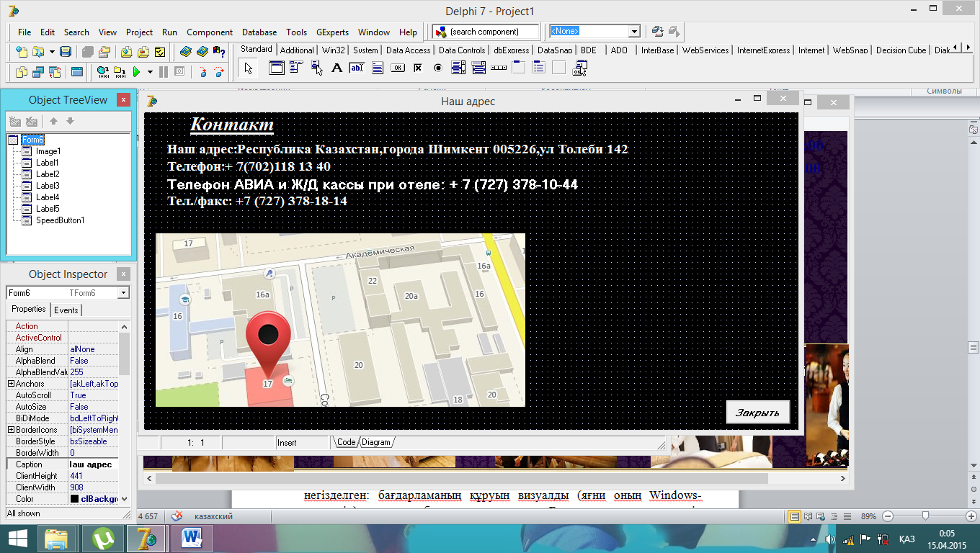This screenshot has width=980, height=553.
Task: Open the ADO palette tab
Action: (x=619, y=50)
